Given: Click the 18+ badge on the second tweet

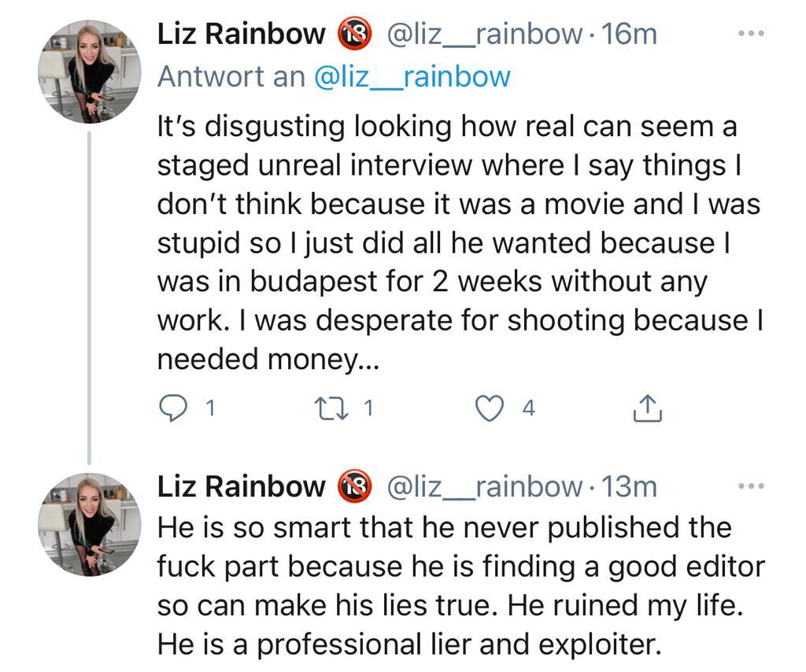Looking at the screenshot, I should click(x=353, y=486).
